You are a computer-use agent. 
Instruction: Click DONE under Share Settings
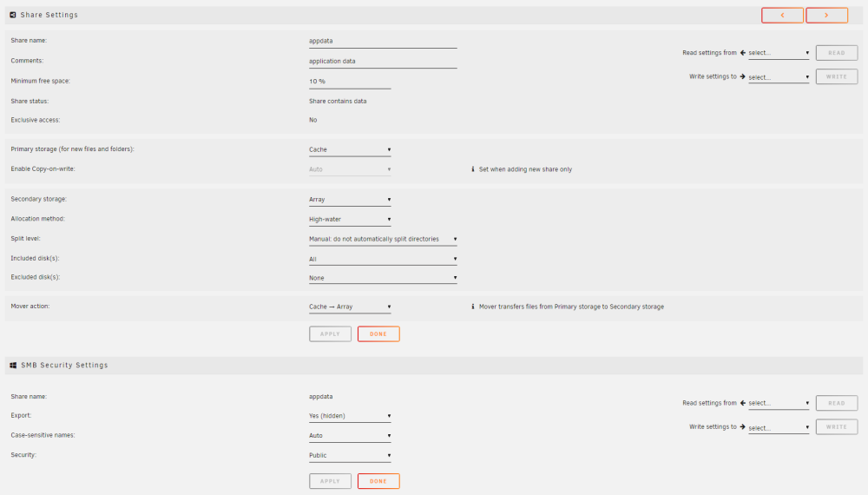click(378, 333)
